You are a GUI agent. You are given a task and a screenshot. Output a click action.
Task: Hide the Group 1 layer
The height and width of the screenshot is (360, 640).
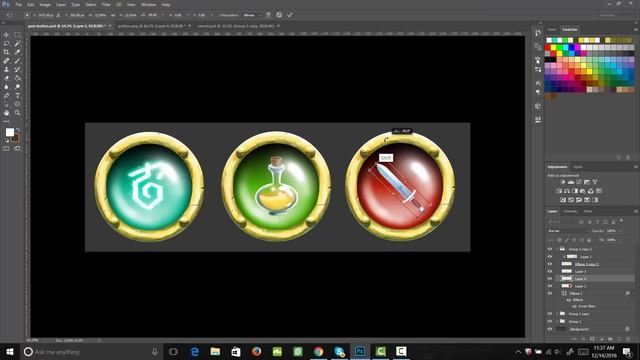(x=550, y=322)
